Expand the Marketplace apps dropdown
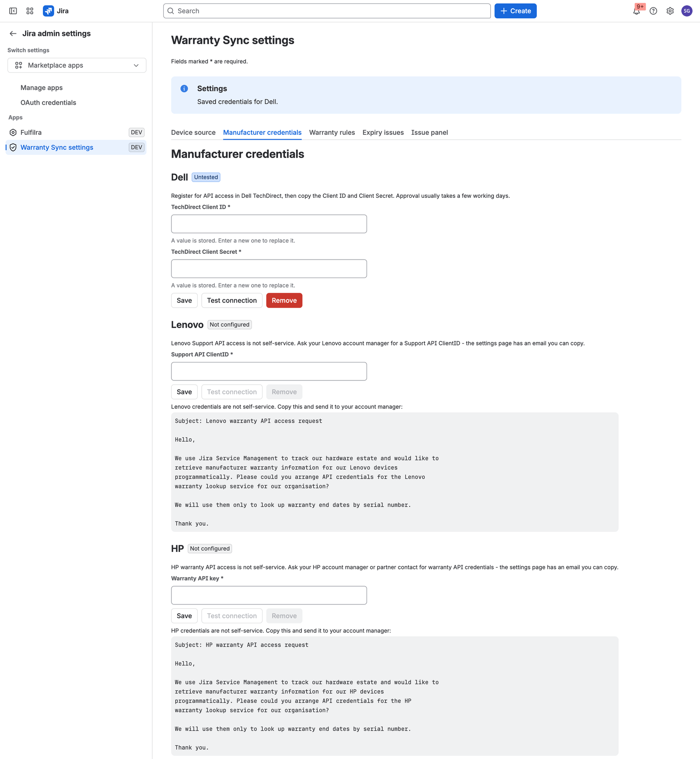700x759 pixels. (x=77, y=65)
